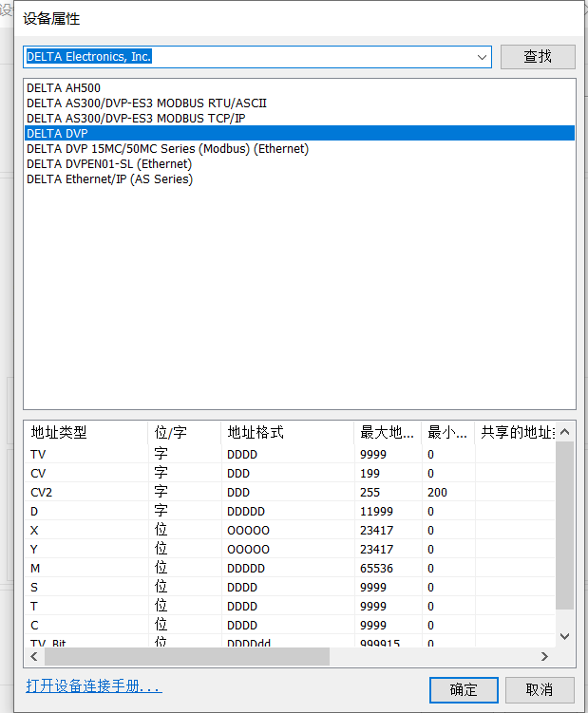This screenshot has width=588, height=713.
Task: Select the M address type row
Action: (x=290, y=569)
